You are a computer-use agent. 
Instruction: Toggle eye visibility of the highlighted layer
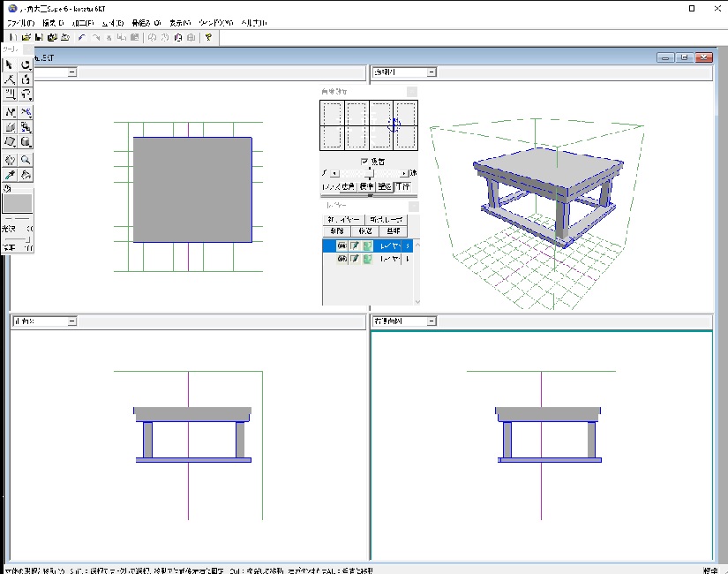coord(341,245)
